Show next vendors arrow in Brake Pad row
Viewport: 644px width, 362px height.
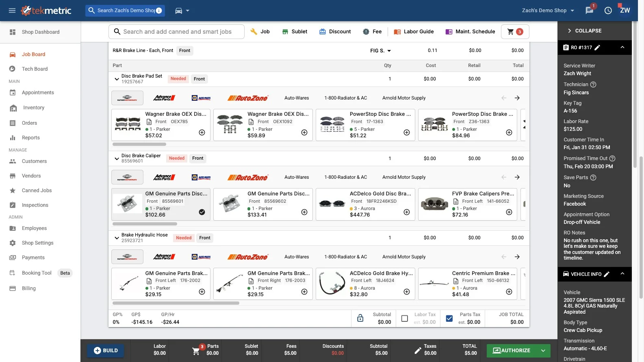(x=517, y=98)
